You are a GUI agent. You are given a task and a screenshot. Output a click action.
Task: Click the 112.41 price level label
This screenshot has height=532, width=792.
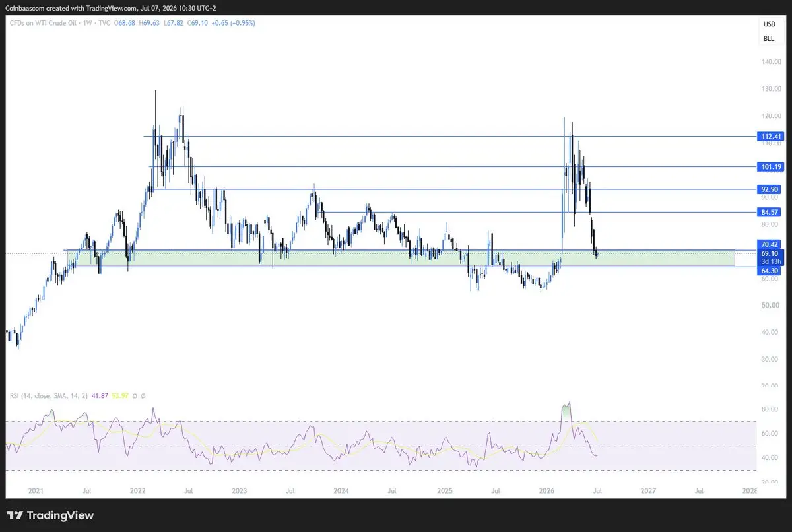click(x=771, y=137)
